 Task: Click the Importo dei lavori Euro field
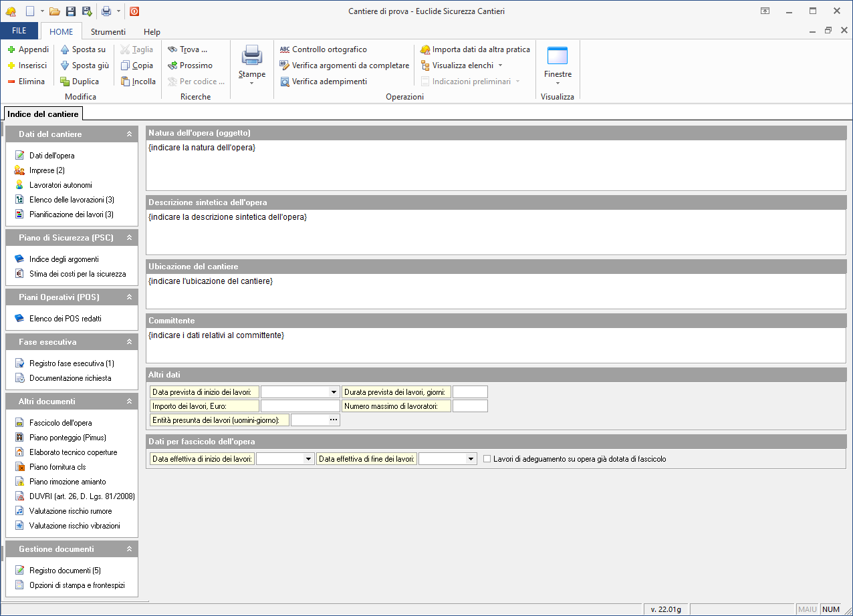[x=300, y=406]
